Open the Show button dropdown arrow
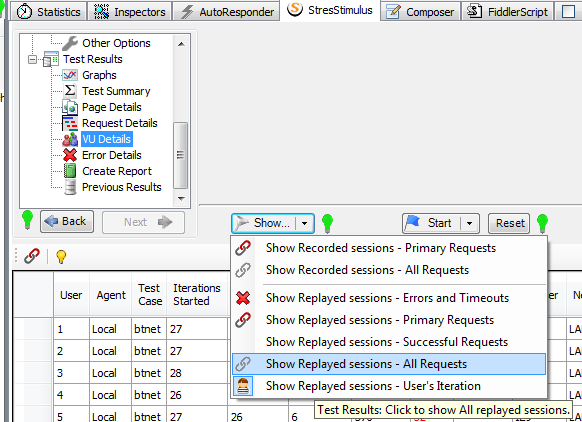582x422 pixels. tap(304, 223)
